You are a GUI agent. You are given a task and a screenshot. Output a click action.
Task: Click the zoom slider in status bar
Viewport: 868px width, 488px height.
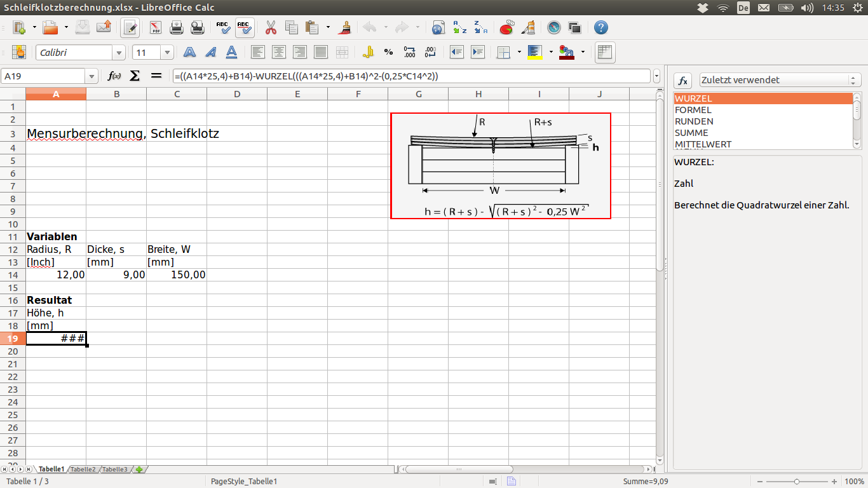pos(797,482)
